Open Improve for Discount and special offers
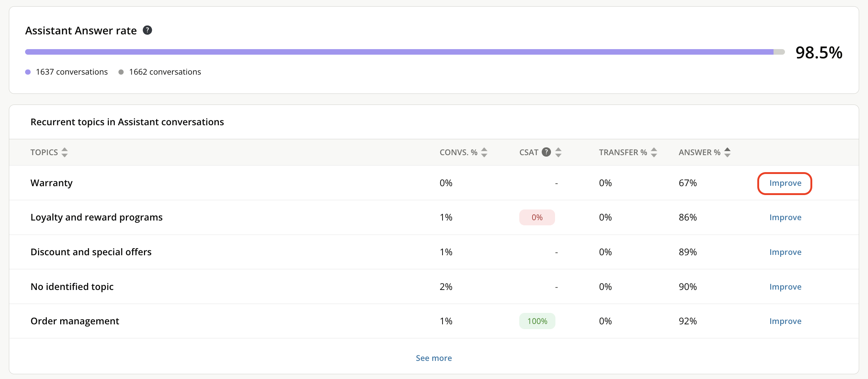The width and height of the screenshot is (868, 379). (785, 252)
